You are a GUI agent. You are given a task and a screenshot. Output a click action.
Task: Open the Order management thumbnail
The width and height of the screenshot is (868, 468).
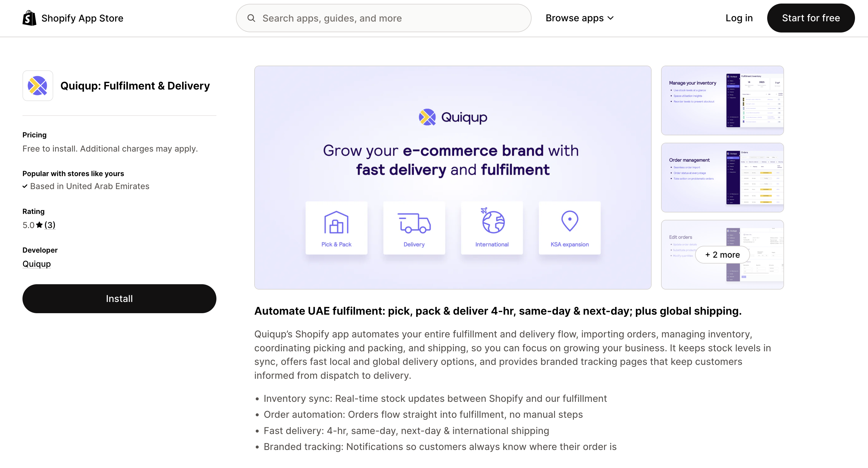click(722, 178)
